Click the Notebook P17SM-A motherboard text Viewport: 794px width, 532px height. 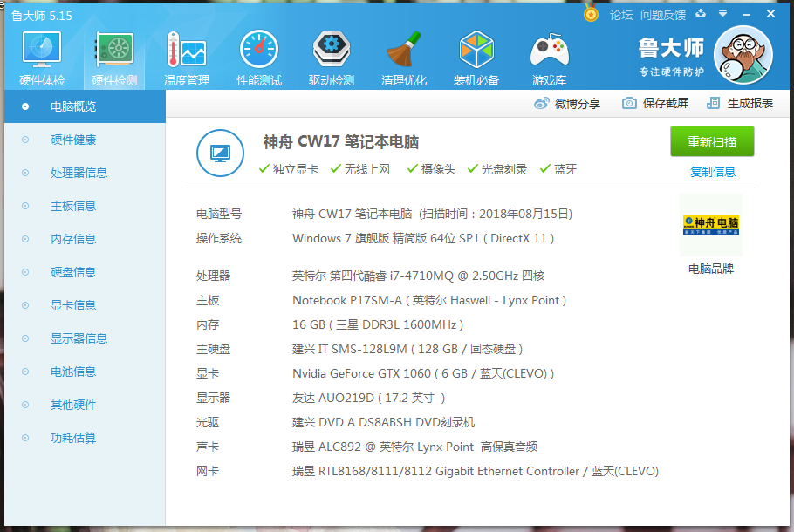(x=429, y=300)
